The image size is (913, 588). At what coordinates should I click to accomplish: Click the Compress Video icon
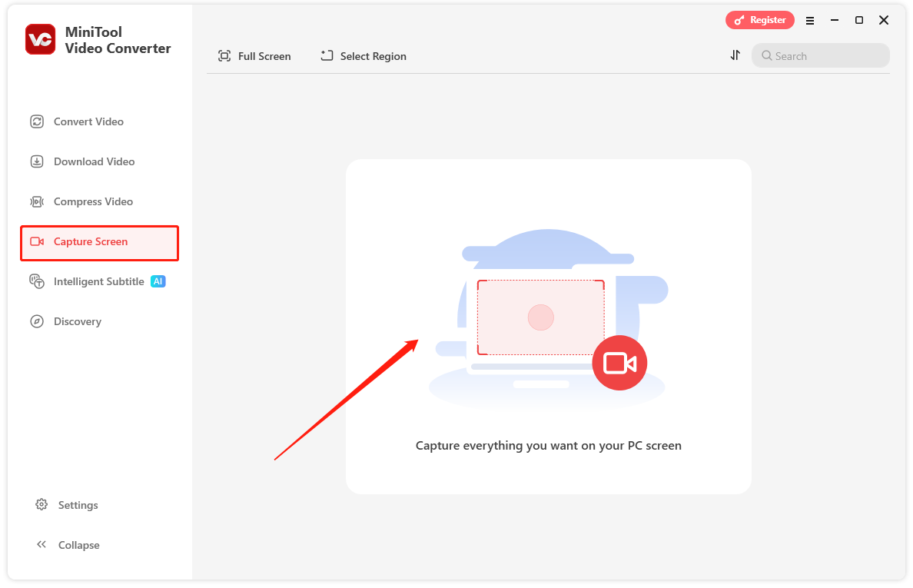(37, 201)
